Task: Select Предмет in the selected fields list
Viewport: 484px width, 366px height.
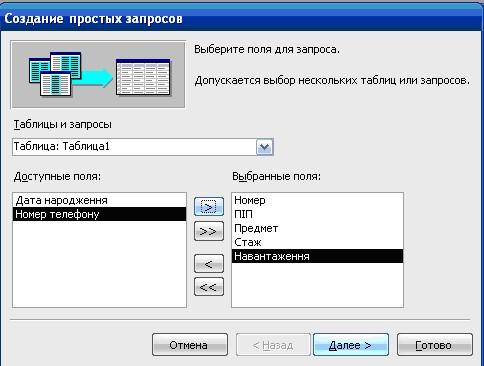Action: (317, 228)
